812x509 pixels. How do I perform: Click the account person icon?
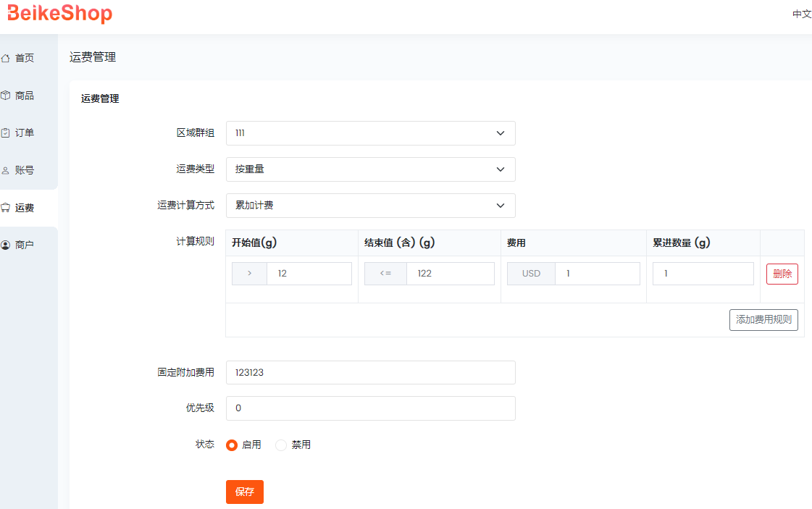(6, 171)
